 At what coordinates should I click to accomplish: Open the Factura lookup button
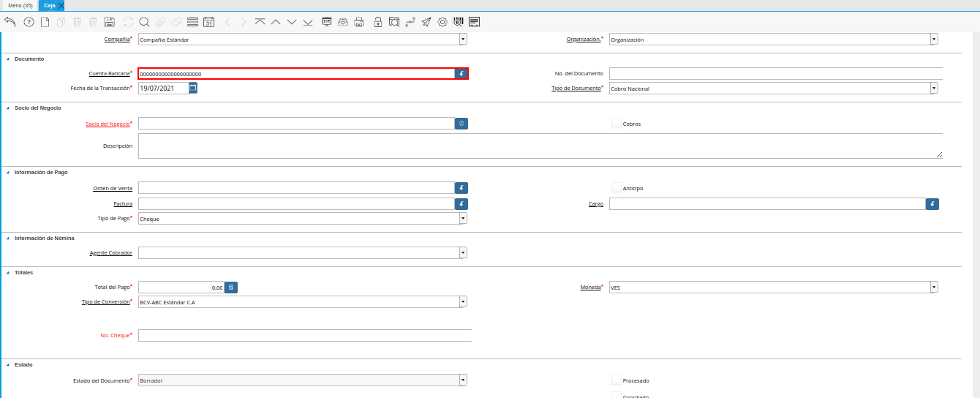pos(461,204)
